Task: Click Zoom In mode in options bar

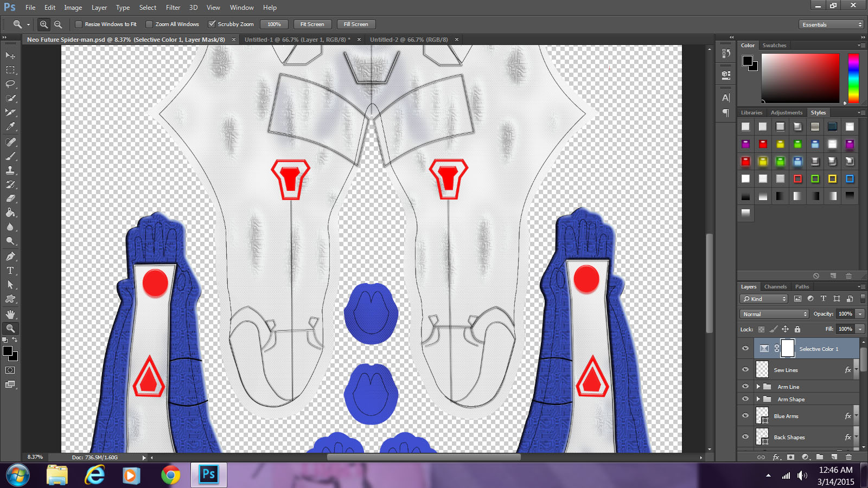Action: [44, 24]
